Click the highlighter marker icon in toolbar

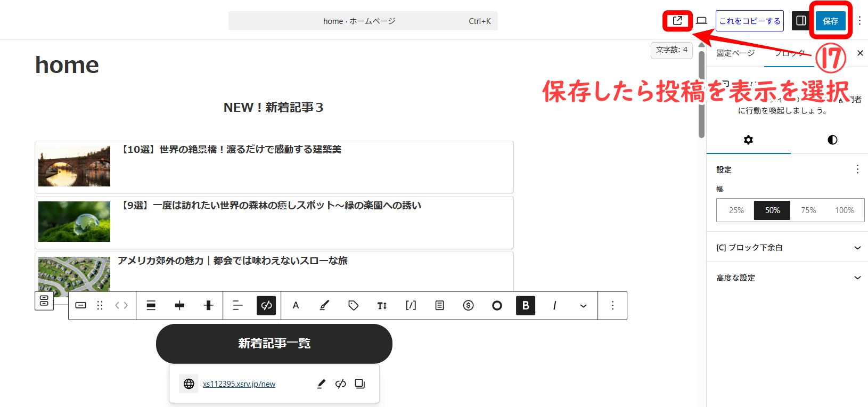[x=324, y=305]
